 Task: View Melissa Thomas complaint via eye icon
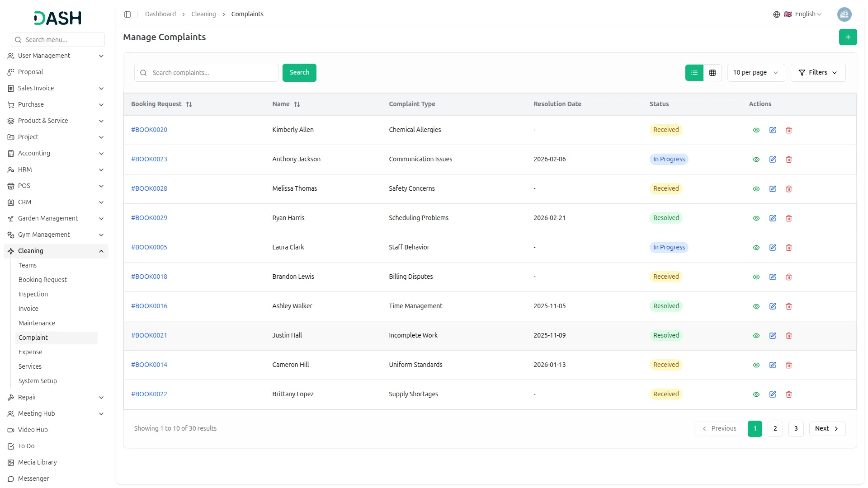point(756,189)
